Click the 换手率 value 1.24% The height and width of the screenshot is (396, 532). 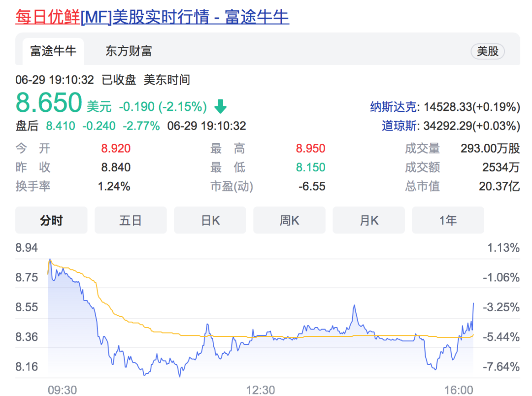(114, 186)
